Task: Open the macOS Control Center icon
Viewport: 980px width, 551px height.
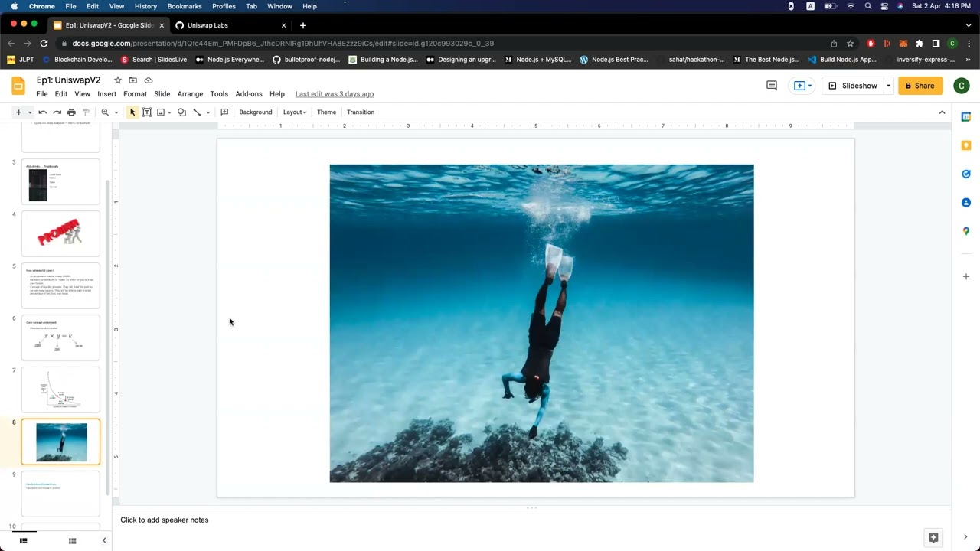Action: coord(884,6)
